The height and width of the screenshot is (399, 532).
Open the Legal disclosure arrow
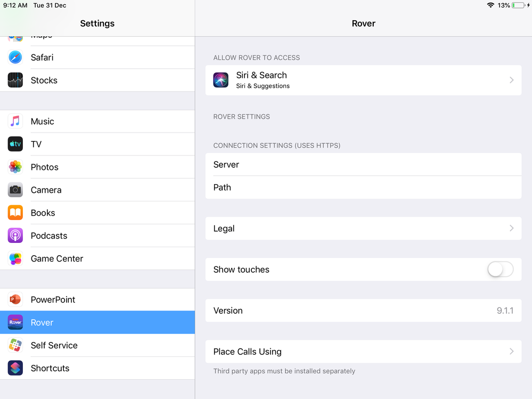point(512,229)
